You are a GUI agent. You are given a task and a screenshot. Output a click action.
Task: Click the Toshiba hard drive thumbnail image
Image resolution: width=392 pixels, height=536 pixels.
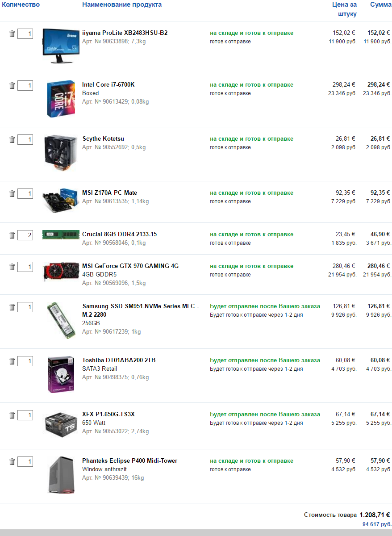(61, 374)
